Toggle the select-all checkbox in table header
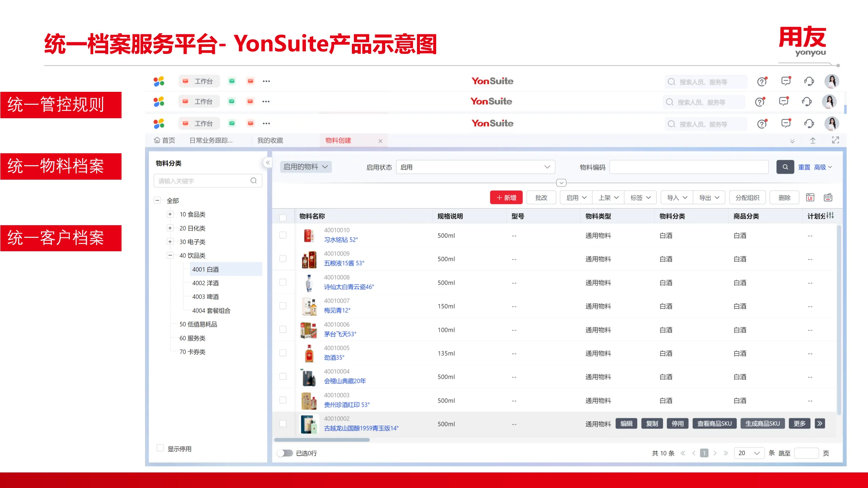 click(x=283, y=218)
